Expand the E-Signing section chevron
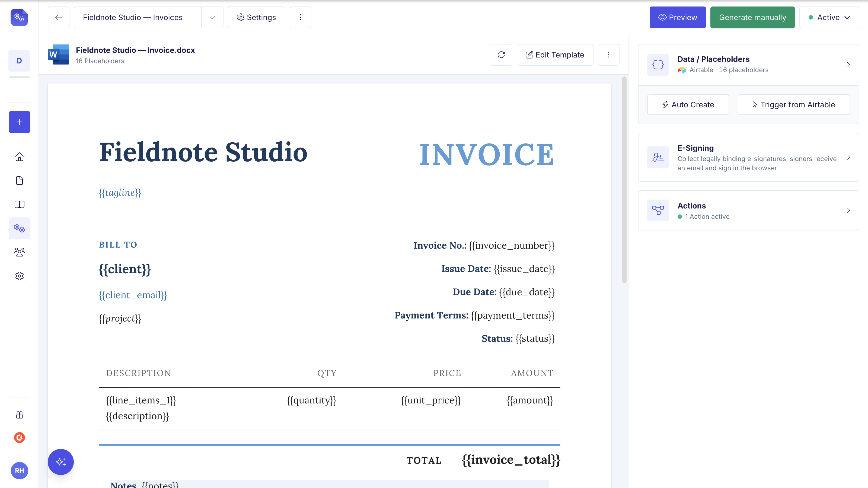The width and height of the screenshot is (868, 488). click(848, 157)
